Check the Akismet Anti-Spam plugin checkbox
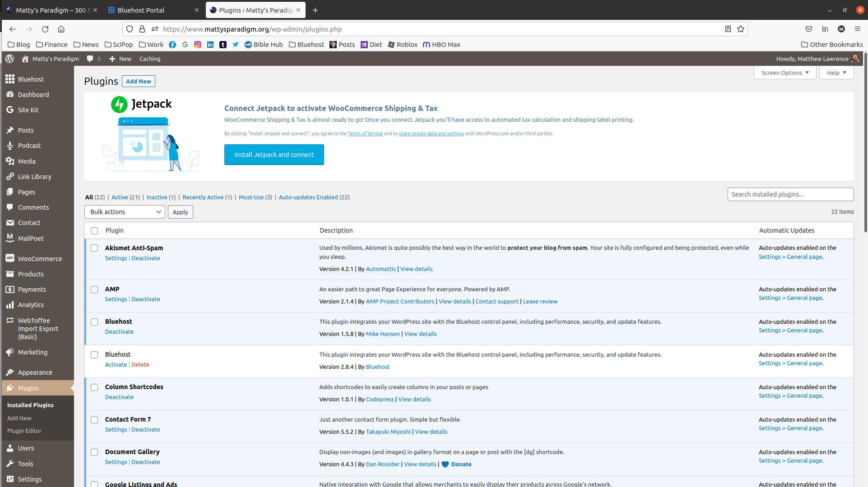The height and width of the screenshot is (487, 868). click(x=94, y=248)
